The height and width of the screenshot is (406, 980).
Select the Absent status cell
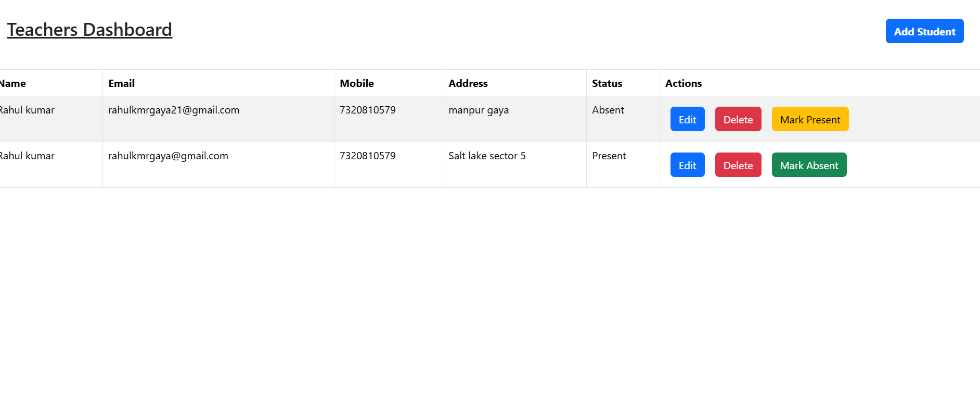click(608, 110)
